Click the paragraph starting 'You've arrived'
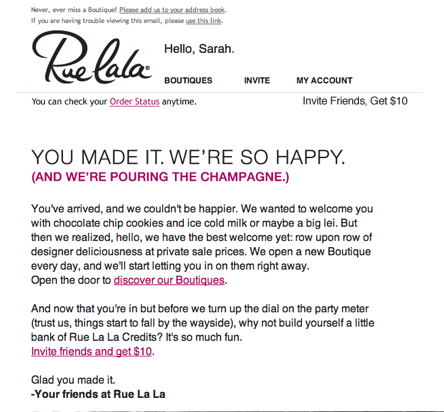The image size is (444, 412). pyautogui.click(x=202, y=244)
